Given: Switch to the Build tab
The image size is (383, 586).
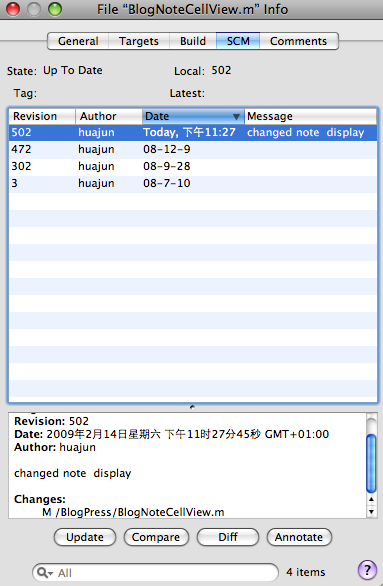Looking at the screenshot, I should [193, 41].
